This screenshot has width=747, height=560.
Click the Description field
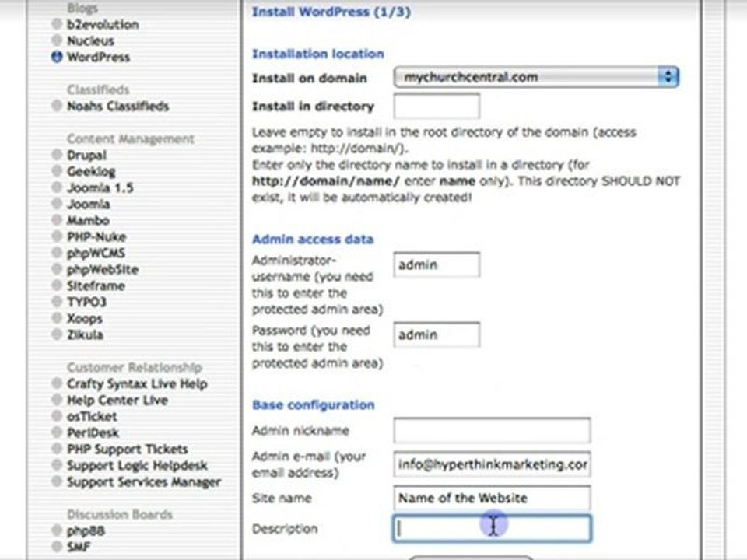point(492,529)
